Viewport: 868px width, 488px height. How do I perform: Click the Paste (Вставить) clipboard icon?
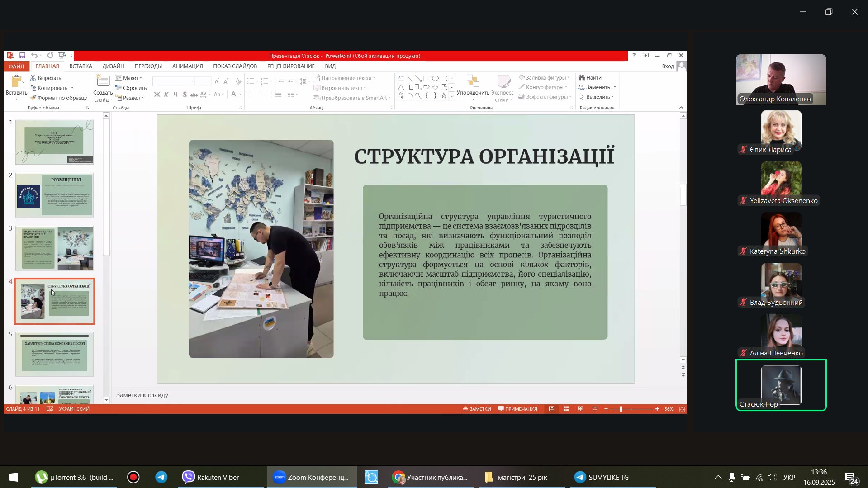point(17,82)
